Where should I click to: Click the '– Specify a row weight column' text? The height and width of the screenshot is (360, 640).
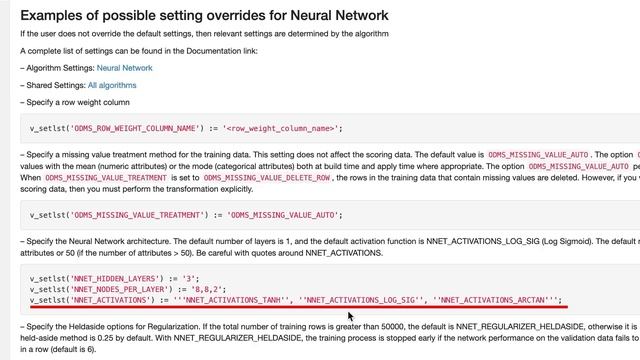tap(75, 102)
